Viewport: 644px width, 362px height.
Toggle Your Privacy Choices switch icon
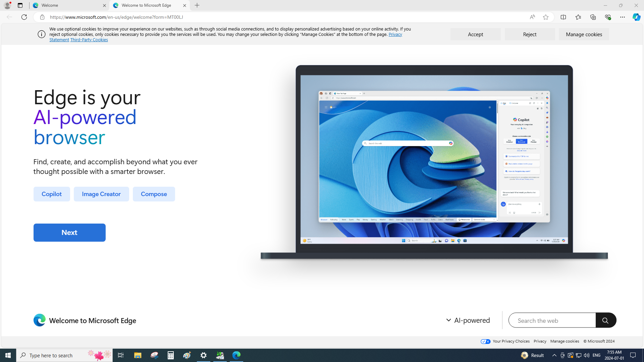coord(485,341)
